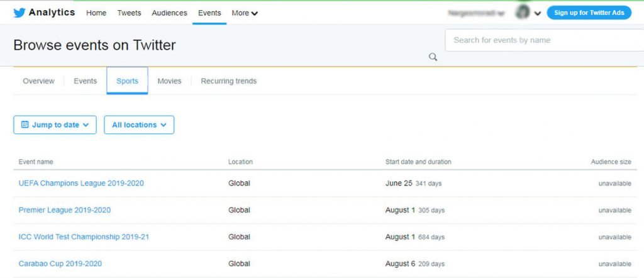Click the calendar icon in Jump to date
Screen dimensions: 644x278
(25, 125)
